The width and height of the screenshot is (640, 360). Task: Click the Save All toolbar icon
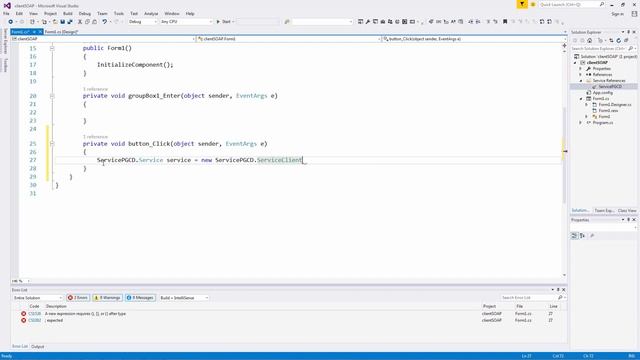[70, 22]
